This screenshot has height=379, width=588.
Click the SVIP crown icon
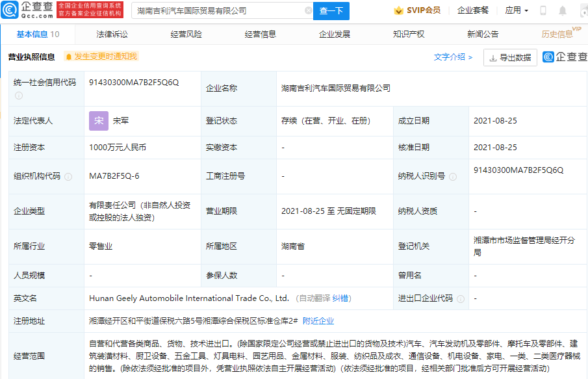[398, 10]
